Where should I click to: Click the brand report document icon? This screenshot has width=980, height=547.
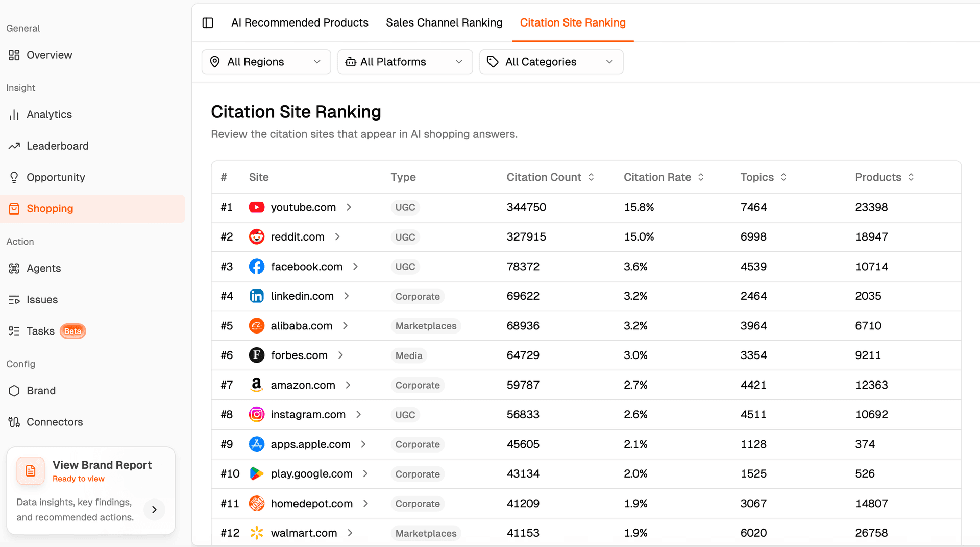[31, 471]
